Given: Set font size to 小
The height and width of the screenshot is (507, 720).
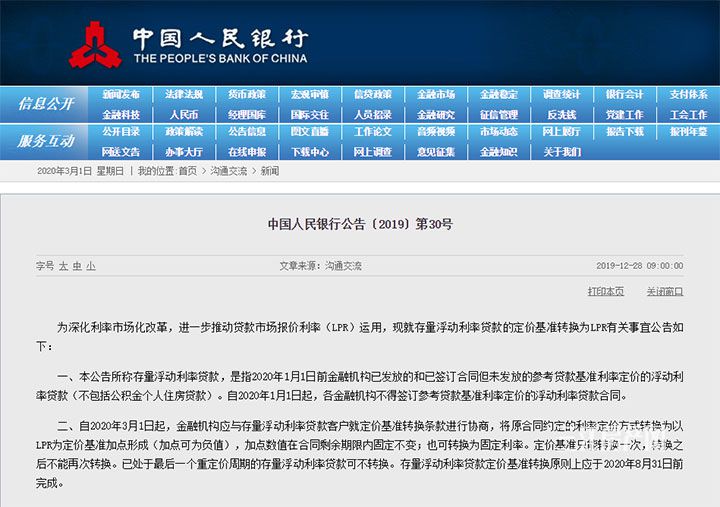Looking at the screenshot, I should click(x=91, y=266).
